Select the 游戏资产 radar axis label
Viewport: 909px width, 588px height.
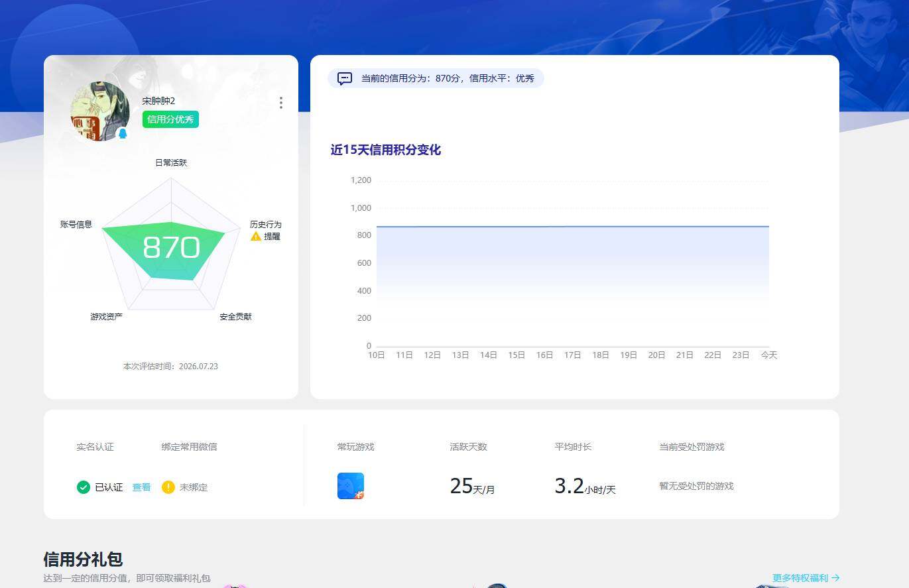coord(107,317)
